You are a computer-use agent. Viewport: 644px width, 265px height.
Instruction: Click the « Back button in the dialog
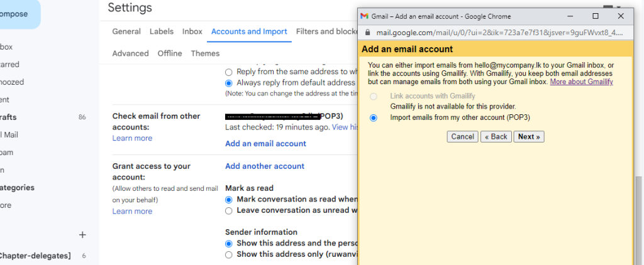pyautogui.click(x=496, y=137)
